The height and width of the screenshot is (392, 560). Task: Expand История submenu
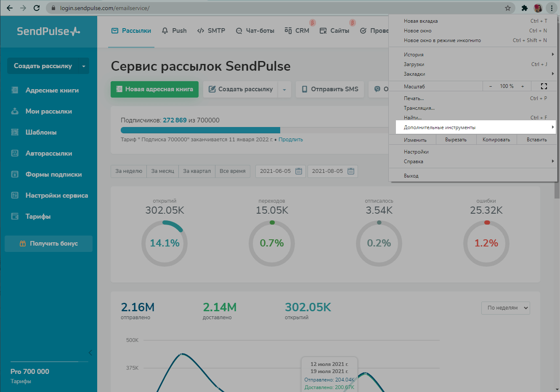[x=473, y=55]
